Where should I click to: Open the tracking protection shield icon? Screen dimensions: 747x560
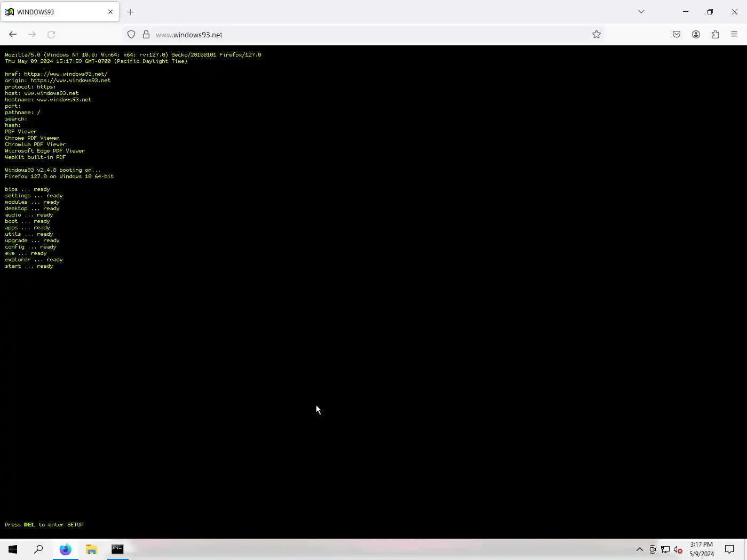pyautogui.click(x=131, y=34)
